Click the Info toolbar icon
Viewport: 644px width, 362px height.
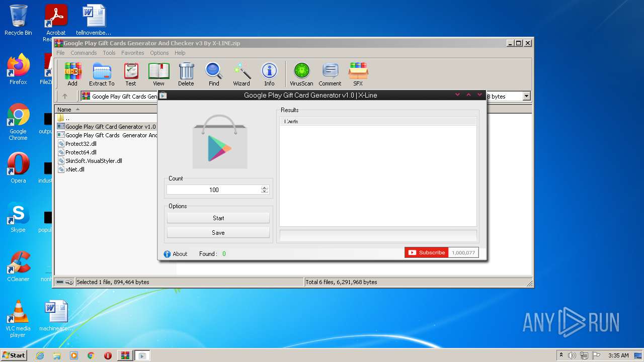point(269,74)
